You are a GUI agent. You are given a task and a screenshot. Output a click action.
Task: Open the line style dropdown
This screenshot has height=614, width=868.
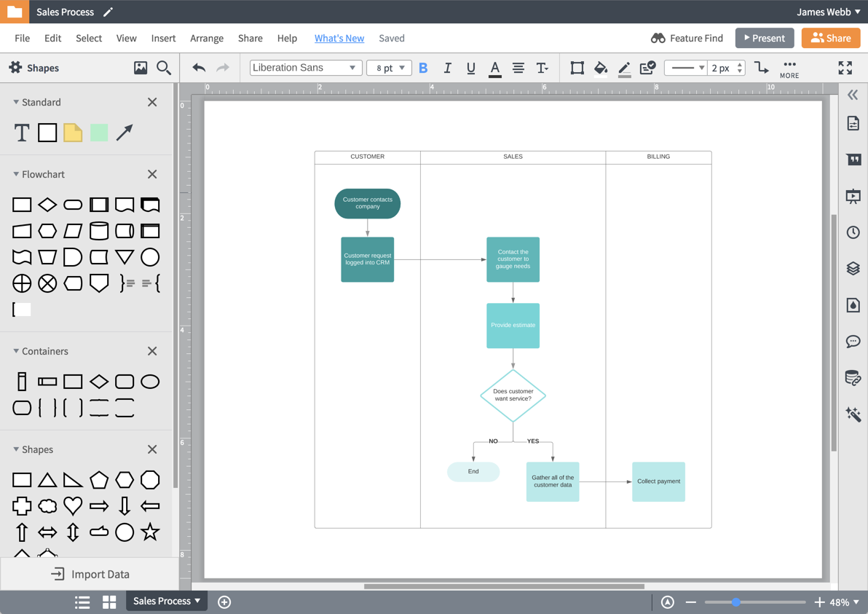tap(687, 68)
